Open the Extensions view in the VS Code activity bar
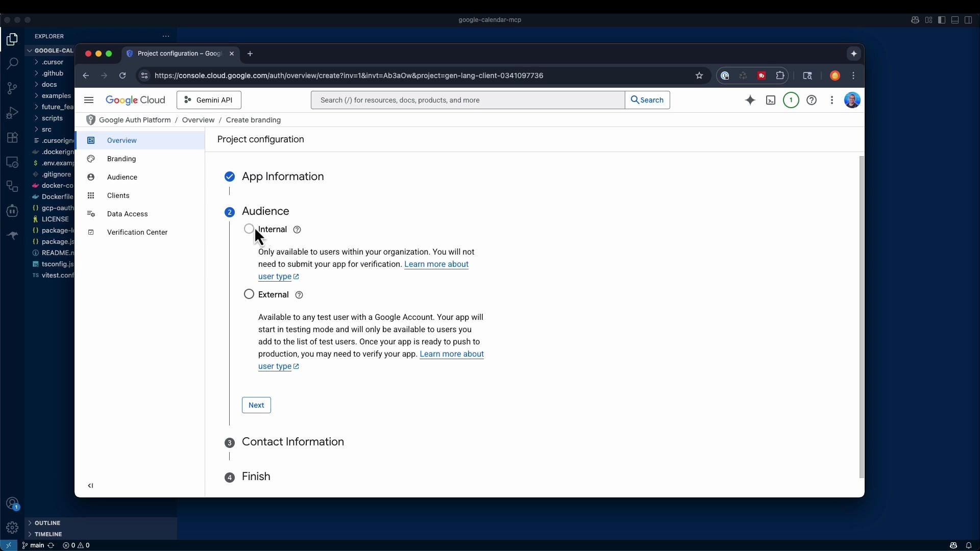This screenshot has width=980, height=551. 12,137
